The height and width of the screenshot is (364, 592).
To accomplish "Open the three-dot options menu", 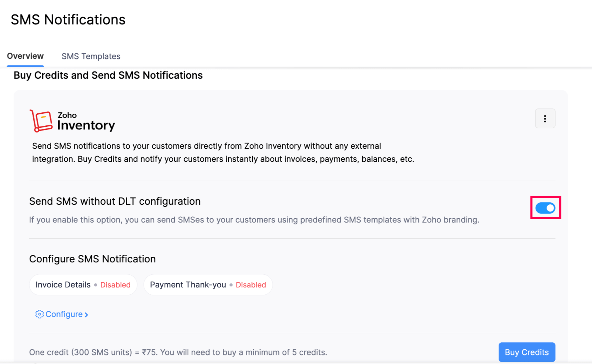I will point(545,118).
